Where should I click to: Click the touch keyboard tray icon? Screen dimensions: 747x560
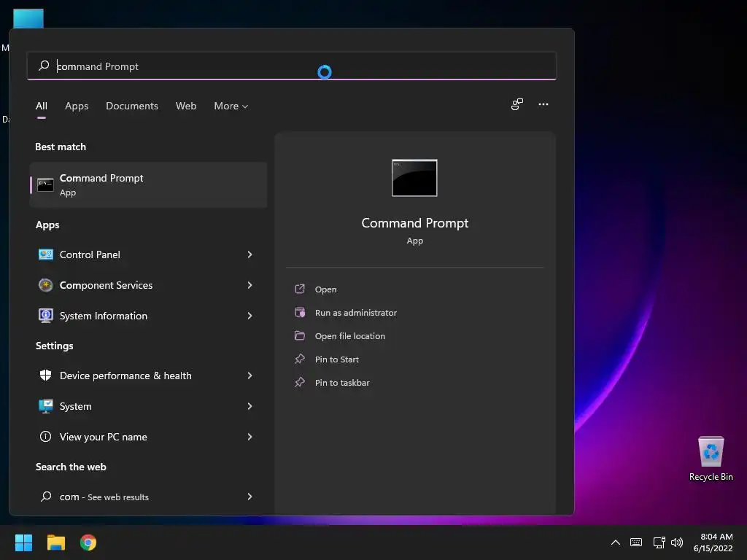click(636, 542)
